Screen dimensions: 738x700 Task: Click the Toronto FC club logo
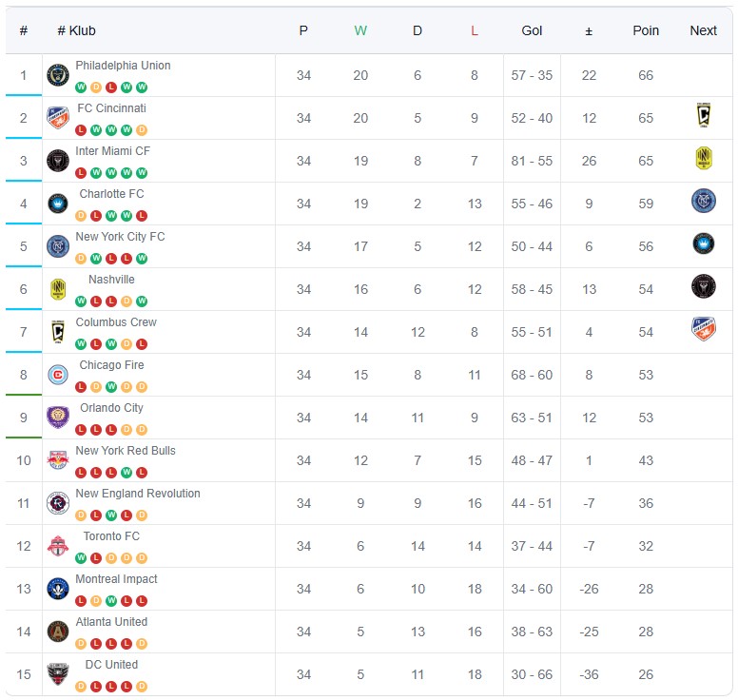click(x=58, y=546)
